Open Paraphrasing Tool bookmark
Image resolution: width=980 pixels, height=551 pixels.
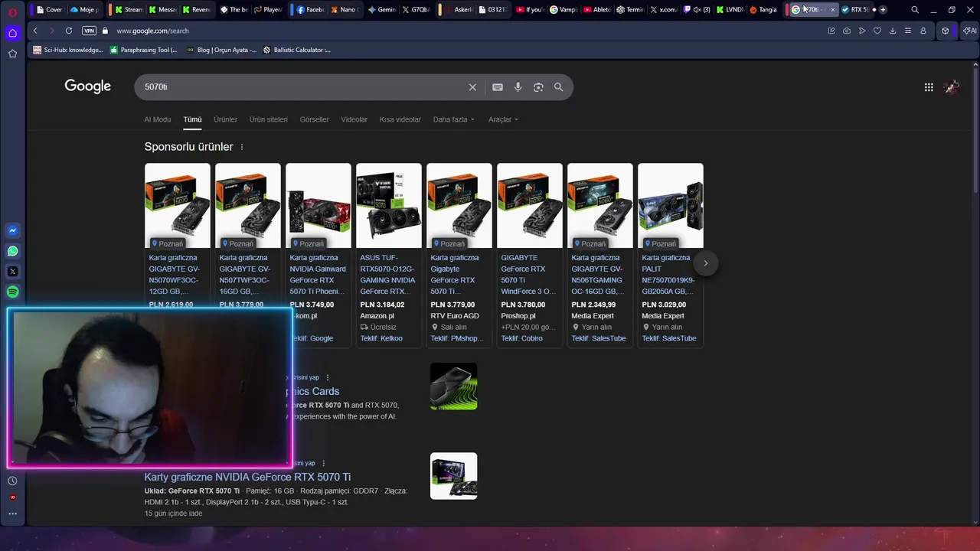point(143,50)
